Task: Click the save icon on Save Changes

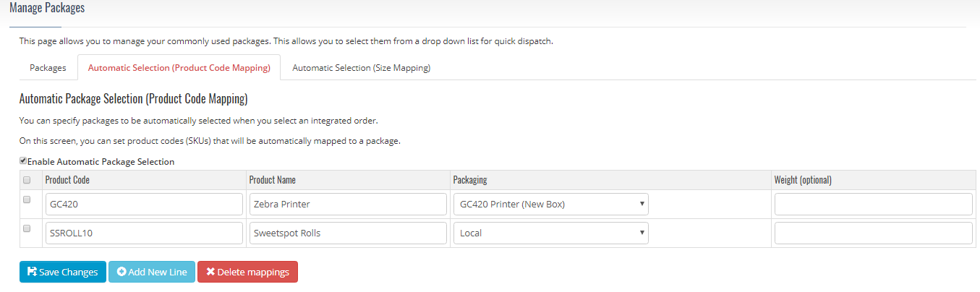Action: pyautogui.click(x=32, y=272)
